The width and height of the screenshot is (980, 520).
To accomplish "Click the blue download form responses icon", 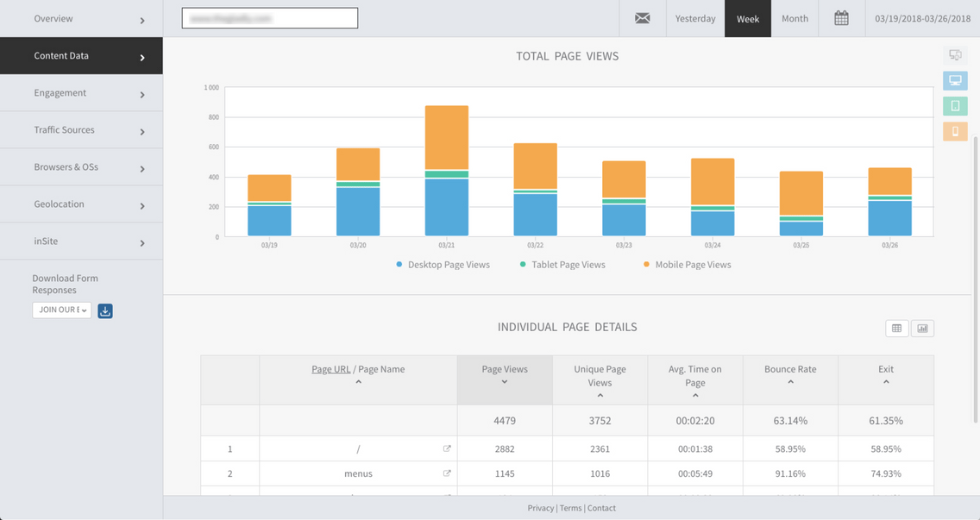I will click(105, 310).
